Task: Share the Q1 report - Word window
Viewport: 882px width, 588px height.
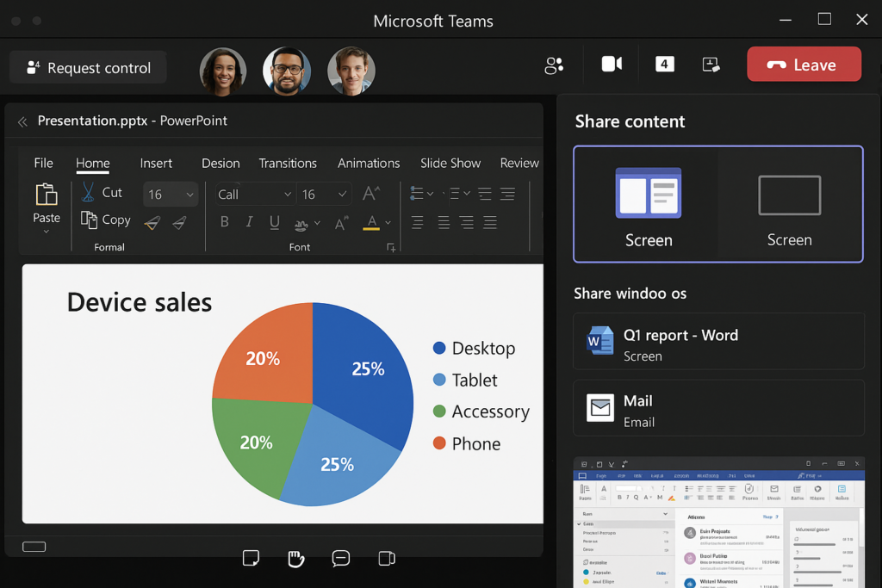Action: [x=718, y=341]
